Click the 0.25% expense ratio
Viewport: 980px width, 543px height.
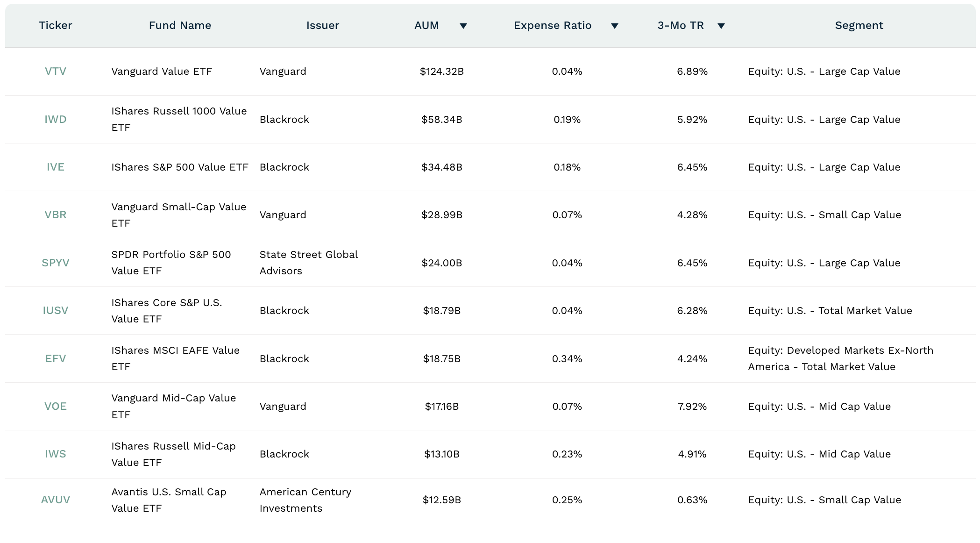pos(567,500)
